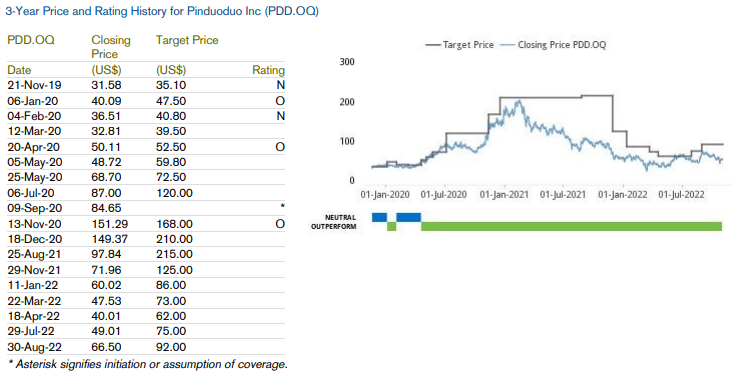Click the asterisk in the 09-Sep-20 row
The width and height of the screenshot is (739, 375).
pyautogui.click(x=282, y=207)
